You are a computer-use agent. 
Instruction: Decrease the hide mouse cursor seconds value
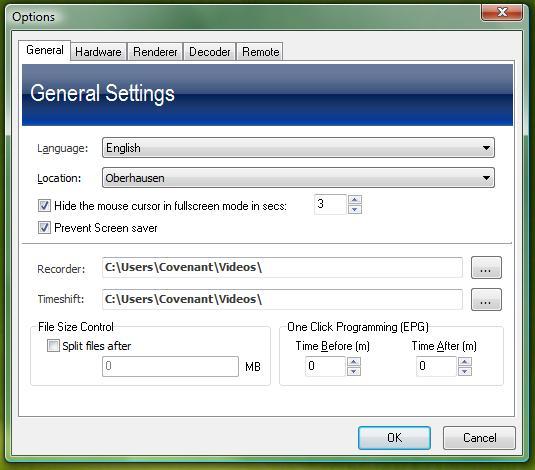[x=355, y=209]
